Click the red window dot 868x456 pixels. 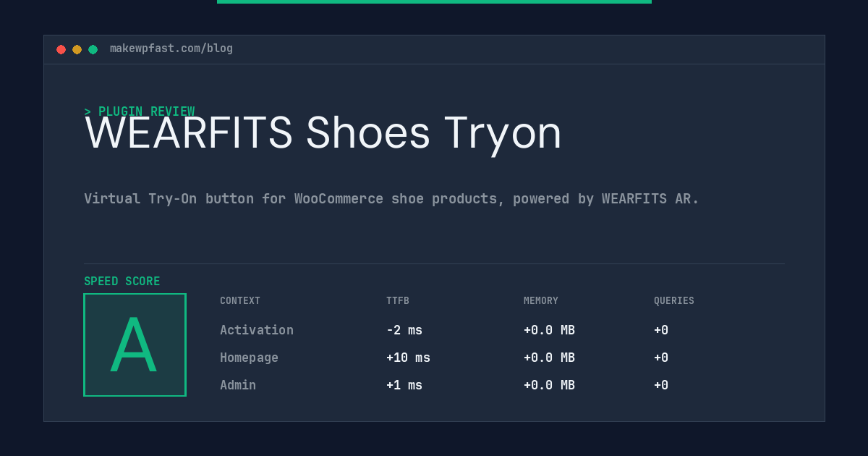click(x=61, y=49)
